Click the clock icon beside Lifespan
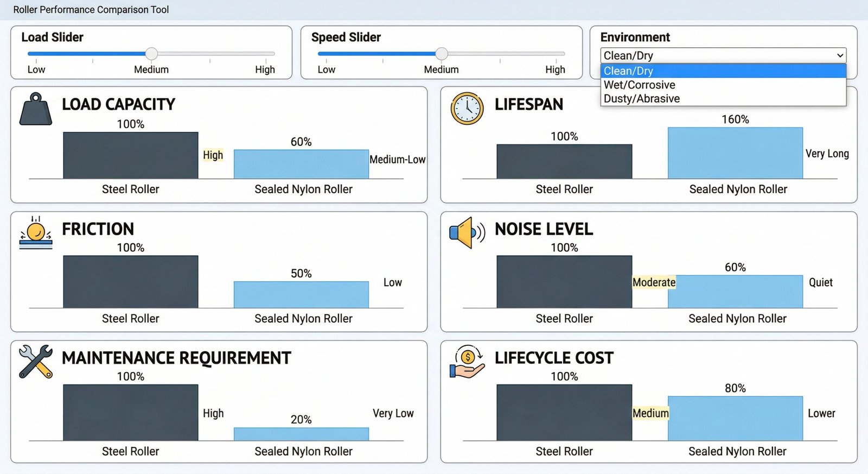Viewport: 868px width, 474px height. (x=467, y=109)
